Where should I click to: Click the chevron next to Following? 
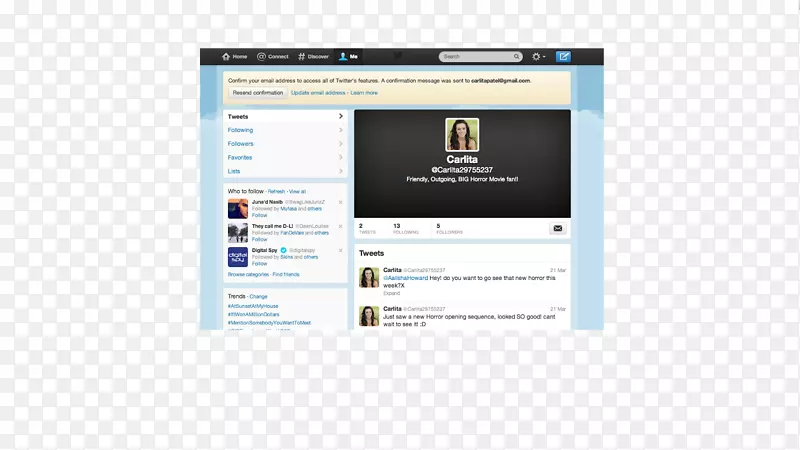pos(341,130)
